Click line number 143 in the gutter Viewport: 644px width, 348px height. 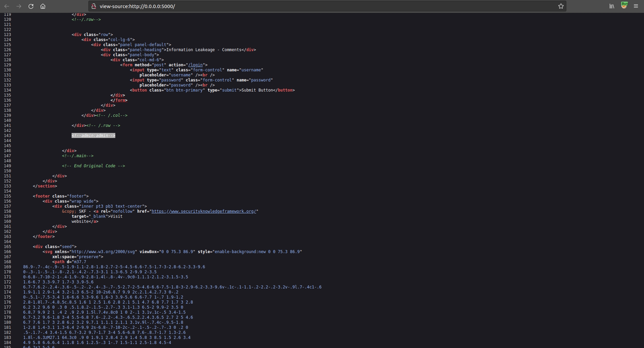7,136
